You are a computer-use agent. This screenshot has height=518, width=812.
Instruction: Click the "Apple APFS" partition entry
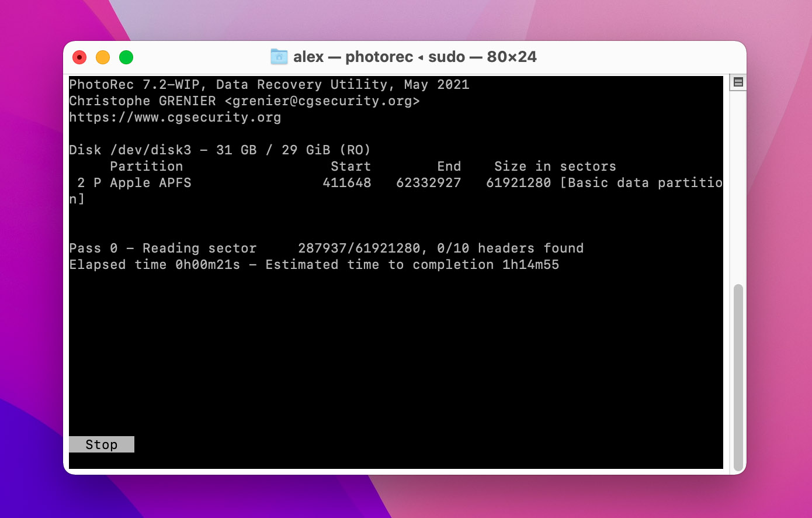click(x=151, y=183)
